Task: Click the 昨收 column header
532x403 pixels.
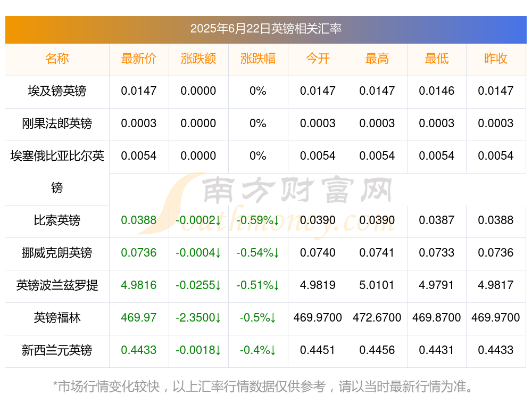Action: point(496,59)
